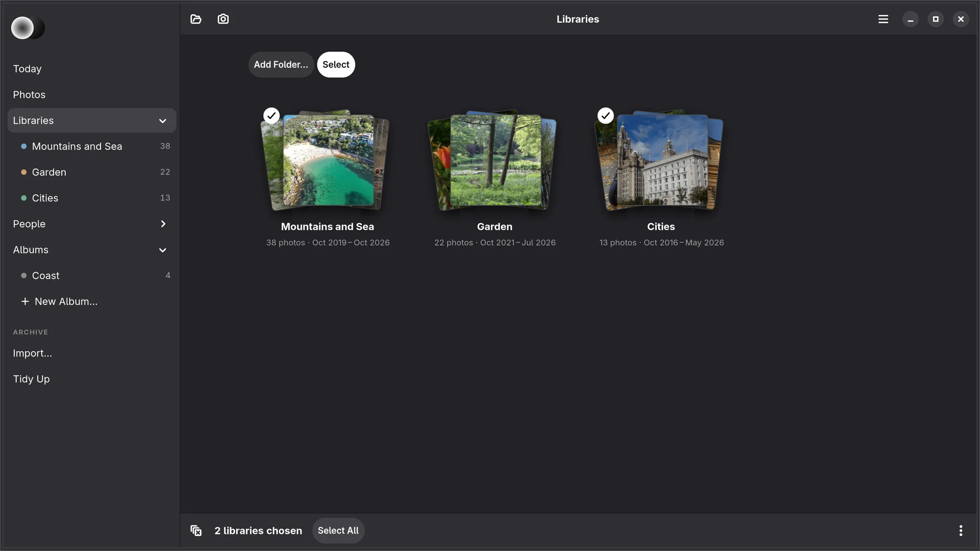Toggle the Select mode button
The height and width of the screenshot is (551, 980).
[x=336, y=65]
